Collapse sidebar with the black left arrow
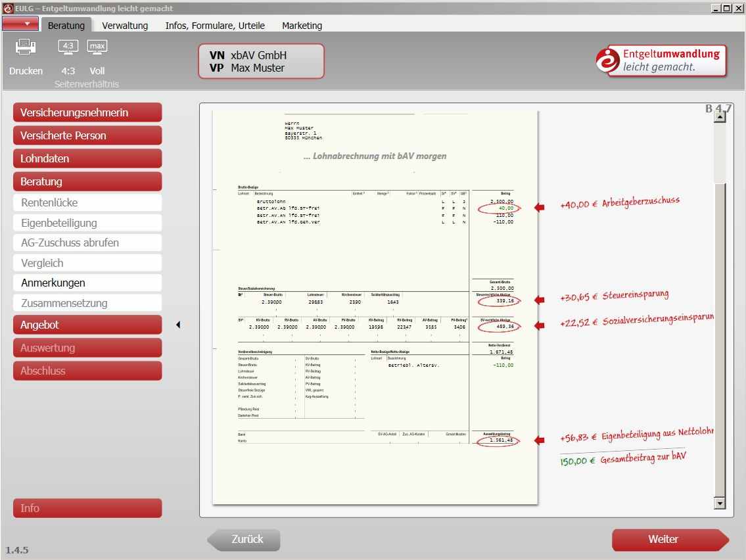This screenshot has height=560, width=746. pyautogui.click(x=178, y=325)
